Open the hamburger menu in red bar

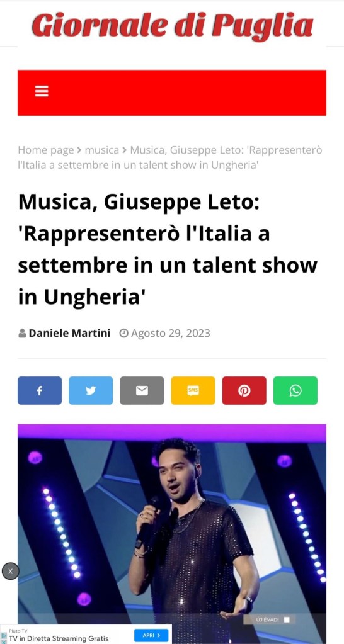[42, 91]
